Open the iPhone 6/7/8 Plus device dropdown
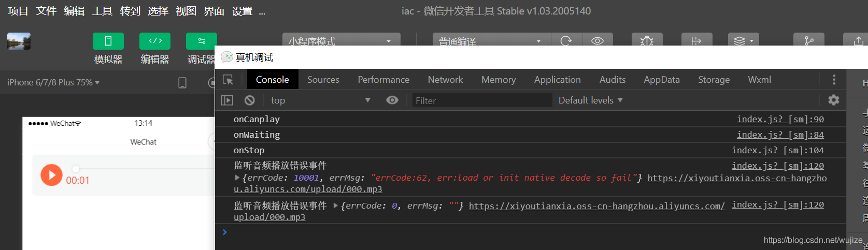This screenshot has height=250, width=868. tap(53, 82)
